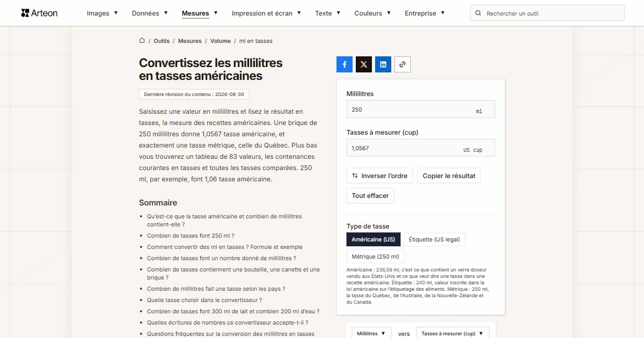This screenshot has height=338, width=644.
Task: Open the Images menu
Action: [x=103, y=13]
